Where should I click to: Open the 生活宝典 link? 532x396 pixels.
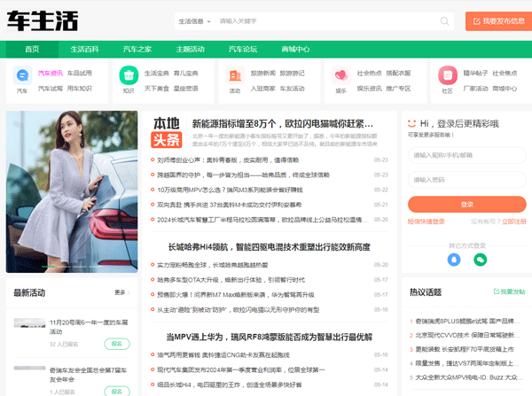pyautogui.click(x=156, y=74)
